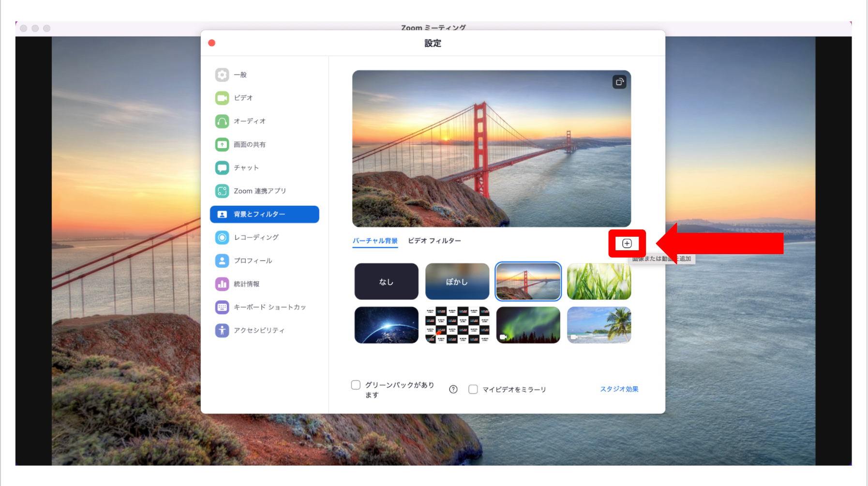Select the aurora video background thumbnail
868x486 pixels.
[x=528, y=325]
